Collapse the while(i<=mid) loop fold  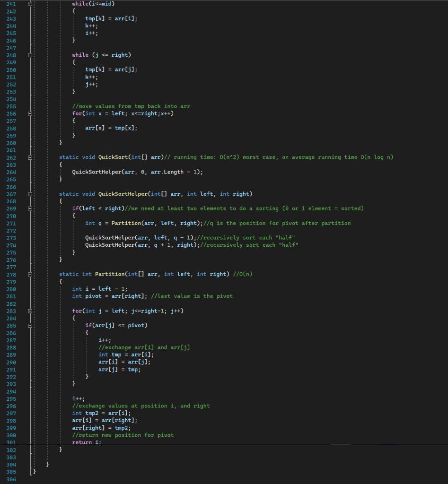tap(30, 4)
